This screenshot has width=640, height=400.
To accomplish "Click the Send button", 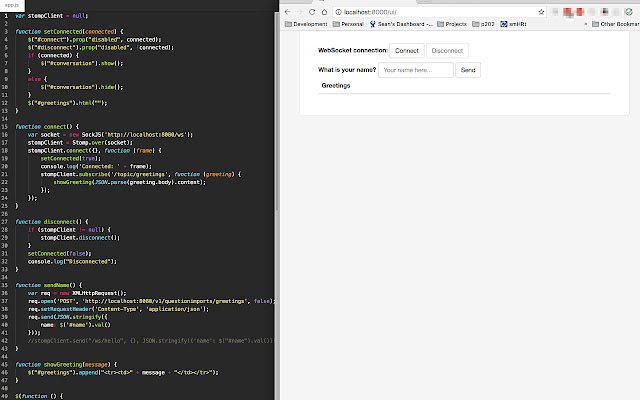I will [x=468, y=70].
